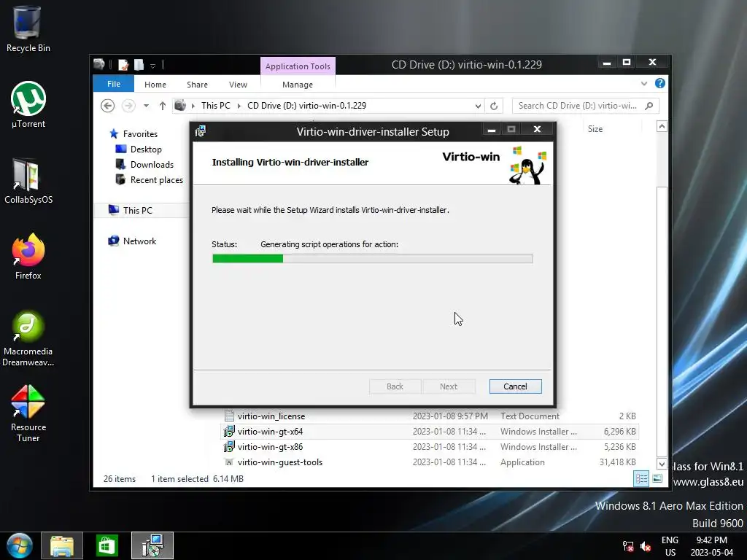Viewport: 747px width, 560px height.
Task: Switch to Details view icon in status bar
Action: click(641, 478)
